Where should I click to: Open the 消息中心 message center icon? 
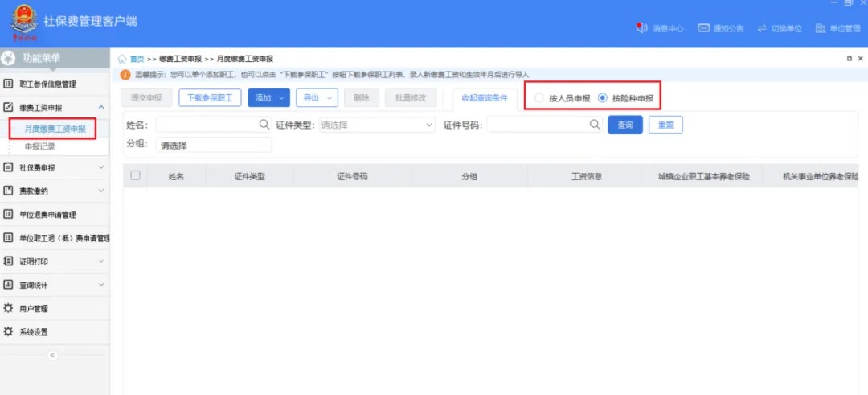641,28
